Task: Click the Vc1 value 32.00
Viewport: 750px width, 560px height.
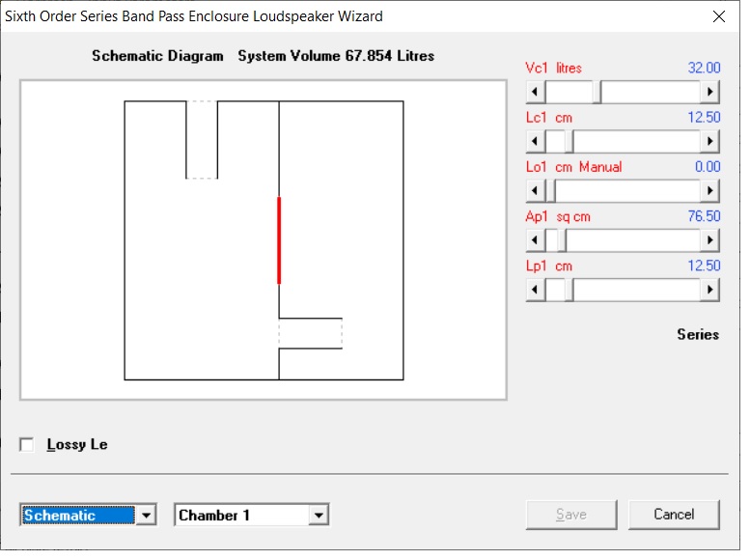Action: [x=704, y=68]
